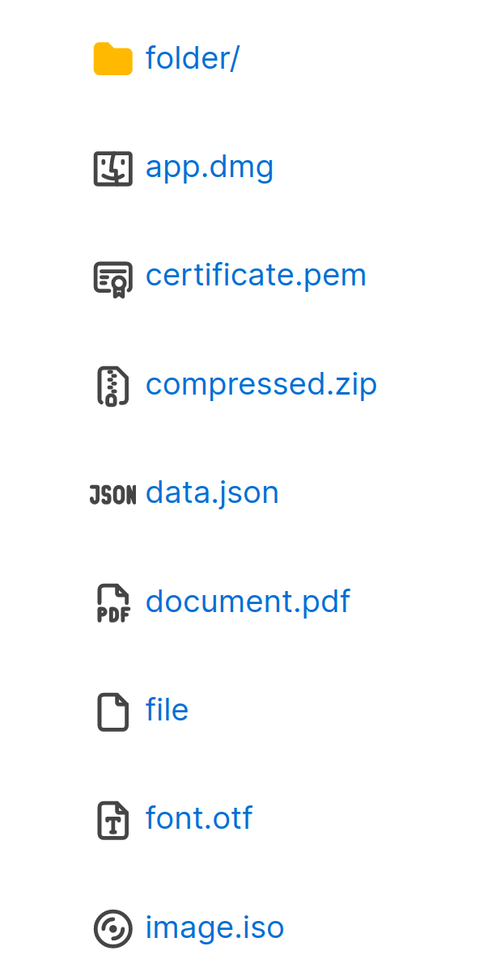Open the app.dmg link
The image size is (496, 980).
pyautogui.click(x=210, y=168)
